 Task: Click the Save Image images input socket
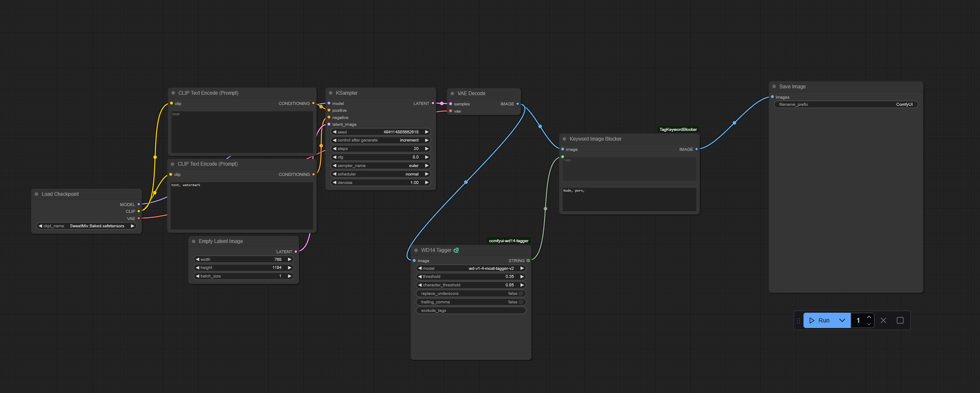click(772, 97)
